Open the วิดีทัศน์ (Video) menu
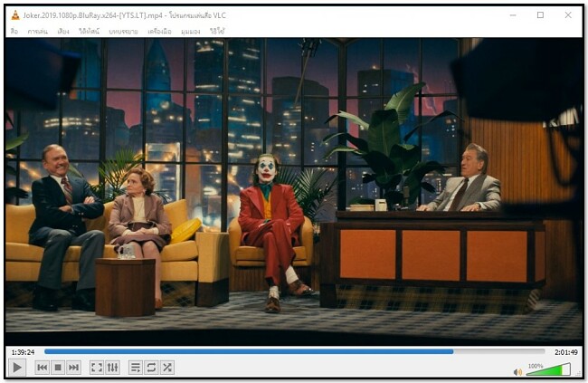The width and height of the screenshot is (588, 383). 89,32
